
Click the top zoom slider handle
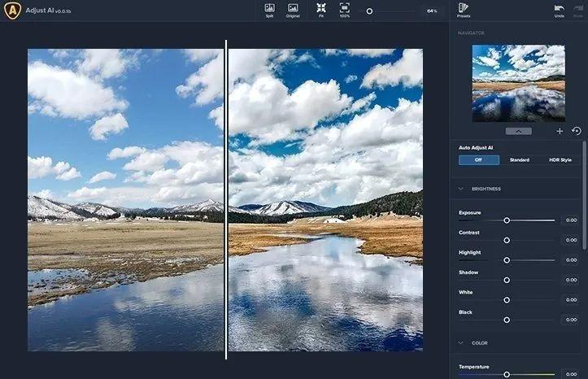(369, 11)
